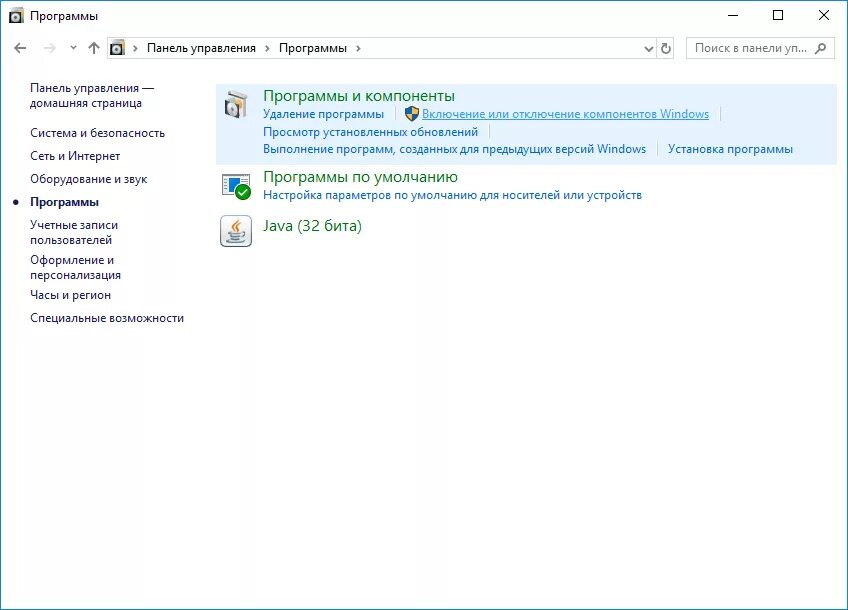Click the search magnifier icon
This screenshot has height=610, width=848.
click(x=820, y=48)
